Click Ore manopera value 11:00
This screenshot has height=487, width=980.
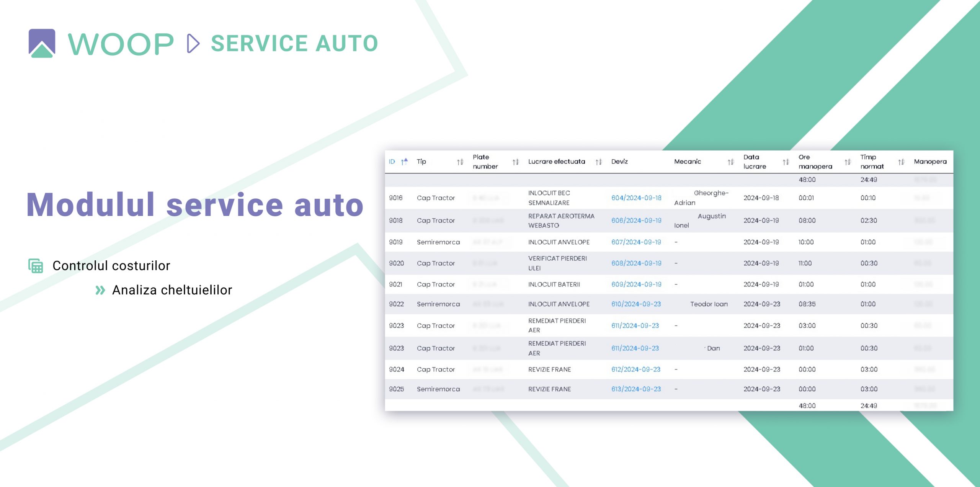point(805,263)
